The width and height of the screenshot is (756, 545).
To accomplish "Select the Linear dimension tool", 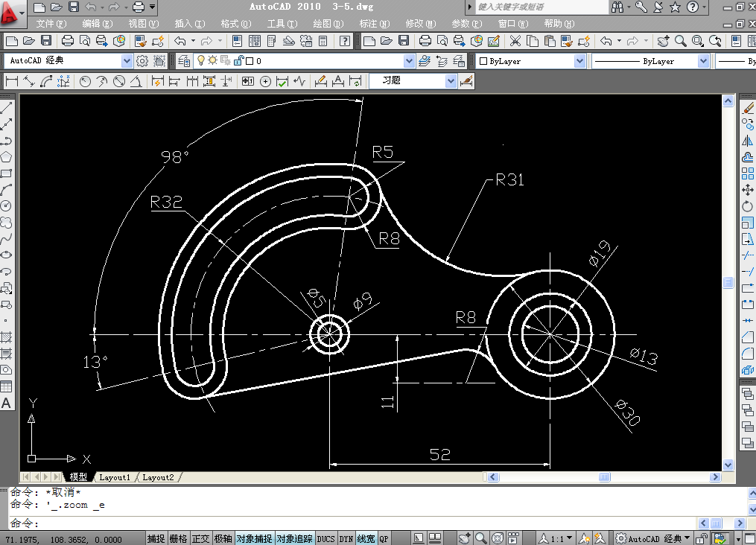I will 12,81.
